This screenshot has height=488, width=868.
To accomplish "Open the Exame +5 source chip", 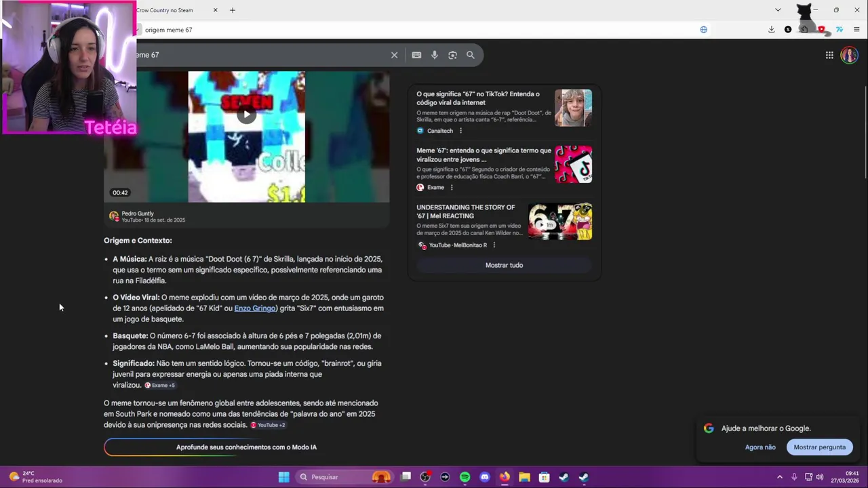I will 160,385.
